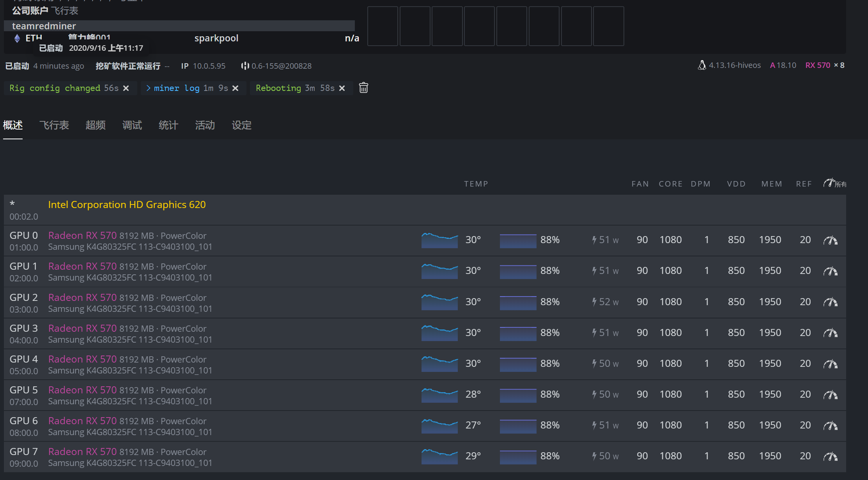Switch to the 超频 tab

[x=96, y=125]
